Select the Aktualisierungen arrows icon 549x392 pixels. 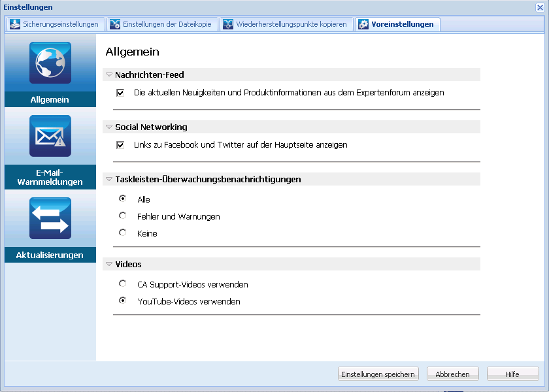pos(50,218)
